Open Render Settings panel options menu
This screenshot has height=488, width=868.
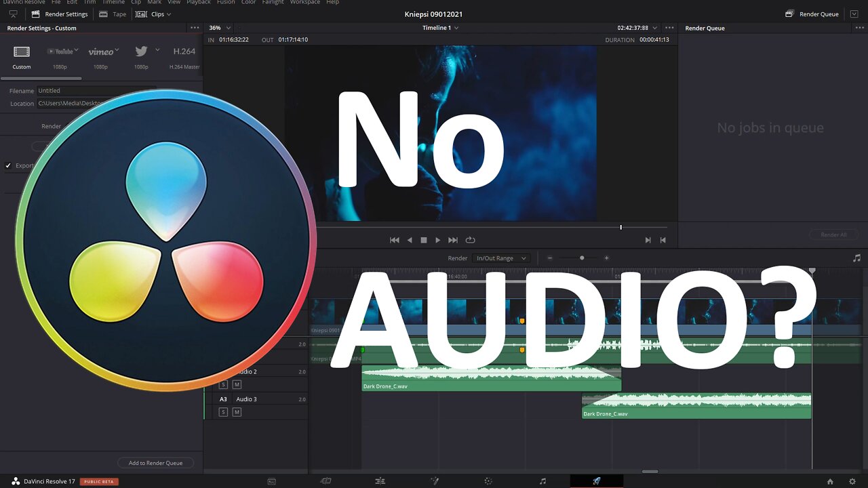click(x=195, y=28)
